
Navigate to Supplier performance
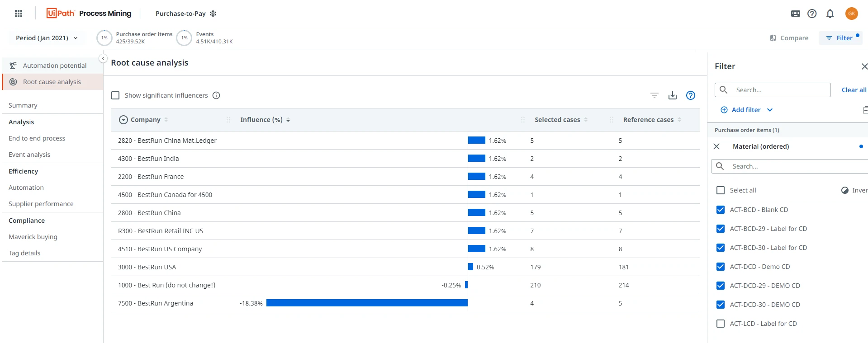tap(41, 204)
